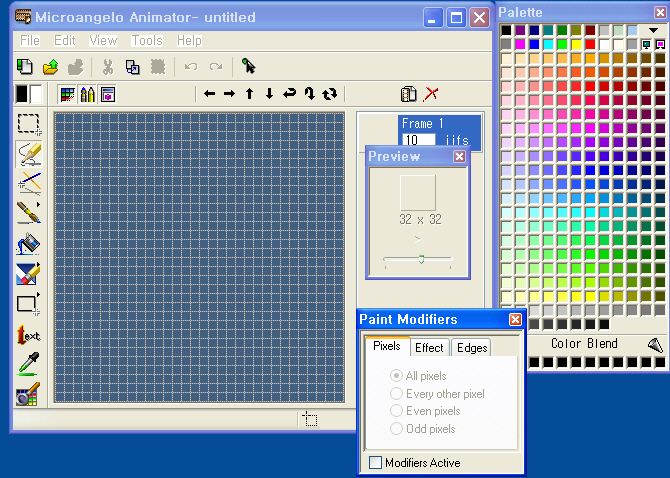Click the magenta inverse color icon in Palette
Screen dimensions: 670x478
pyautogui.click(x=660, y=44)
